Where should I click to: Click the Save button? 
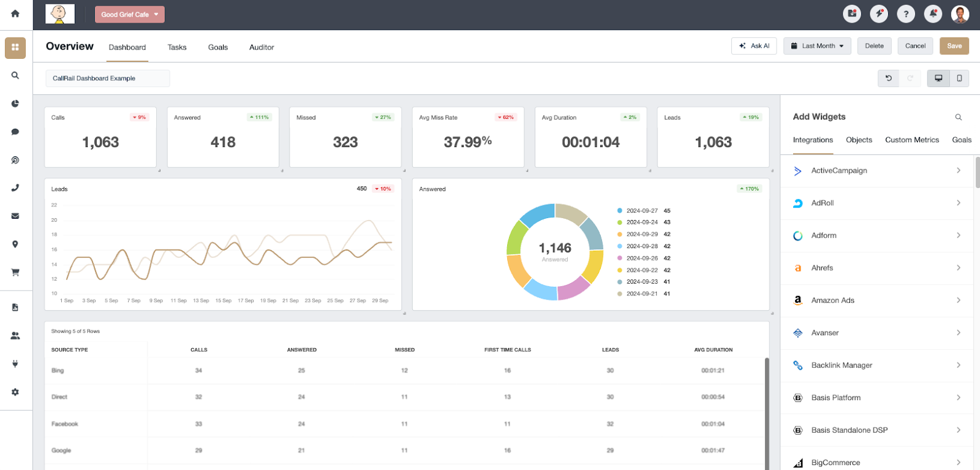[954, 46]
